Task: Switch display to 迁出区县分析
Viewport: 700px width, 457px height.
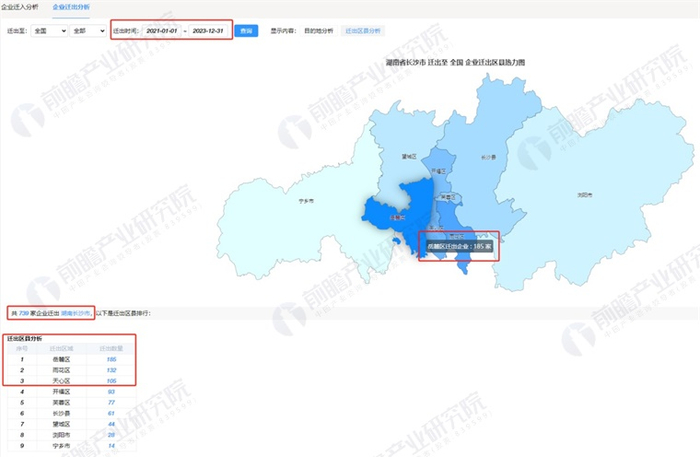Action: [362, 31]
